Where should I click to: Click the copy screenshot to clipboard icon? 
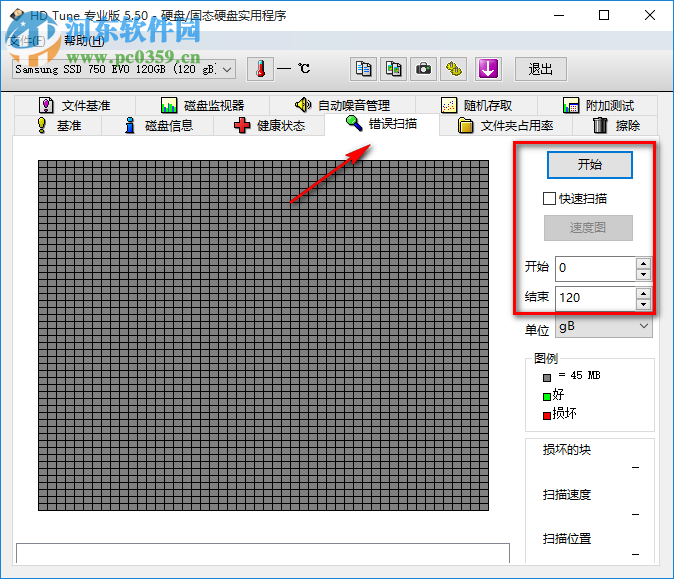pyautogui.click(x=394, y=69)
